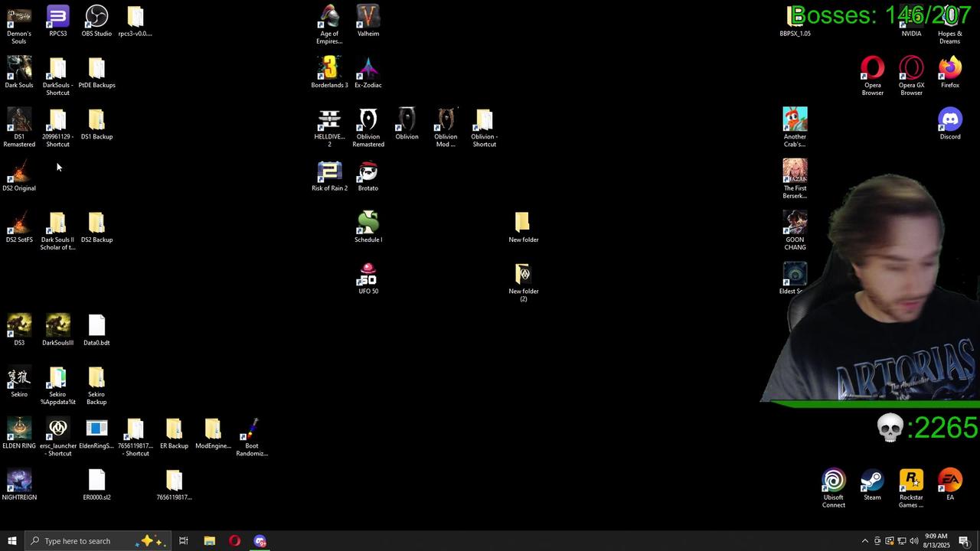This screenshot has width=980, height=551.
Task: Select DS1 Remastered shortcut
Action: pos(19,128)
